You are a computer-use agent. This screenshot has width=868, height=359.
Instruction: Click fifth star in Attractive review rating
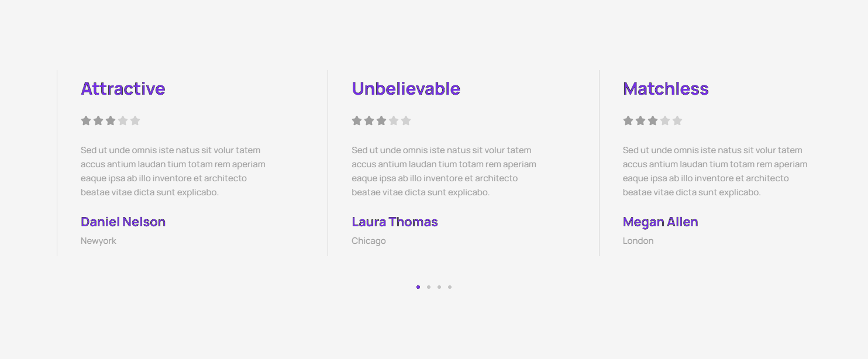click(135, 121)
